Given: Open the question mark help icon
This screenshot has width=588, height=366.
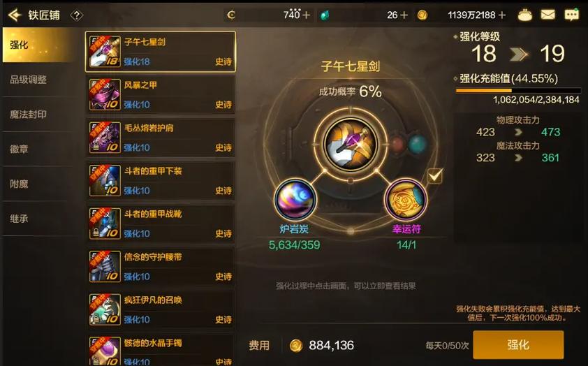Looking at the screenshot, I should point(77,15).
